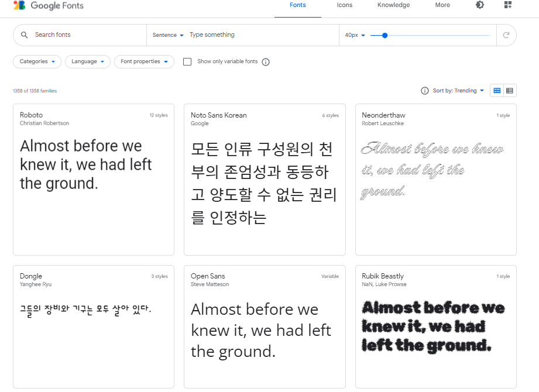Click the Google Fonts logo icon
The image size is (539, 392).
click(19, 5)
